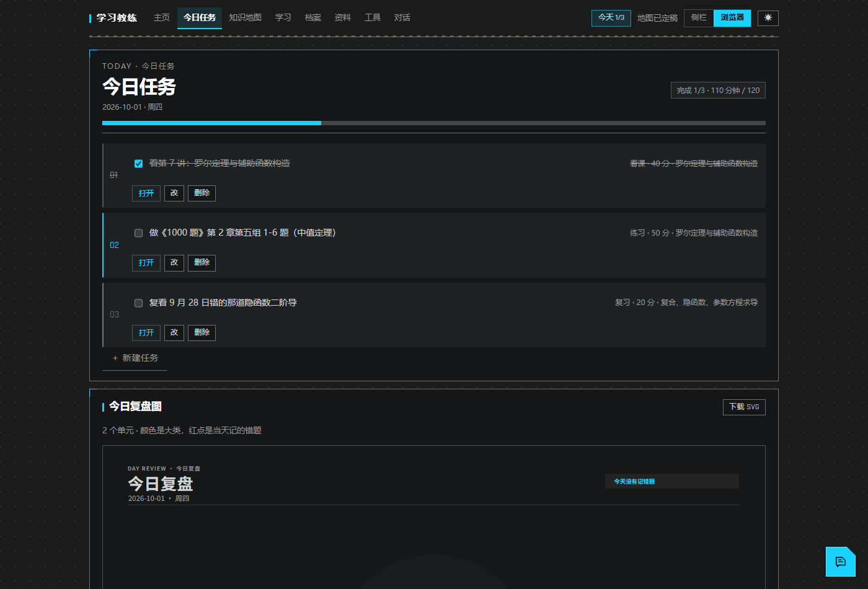Click 打开 for task 01
The width and height of the screenshot is (868, 589).
[x=146, y=193]
